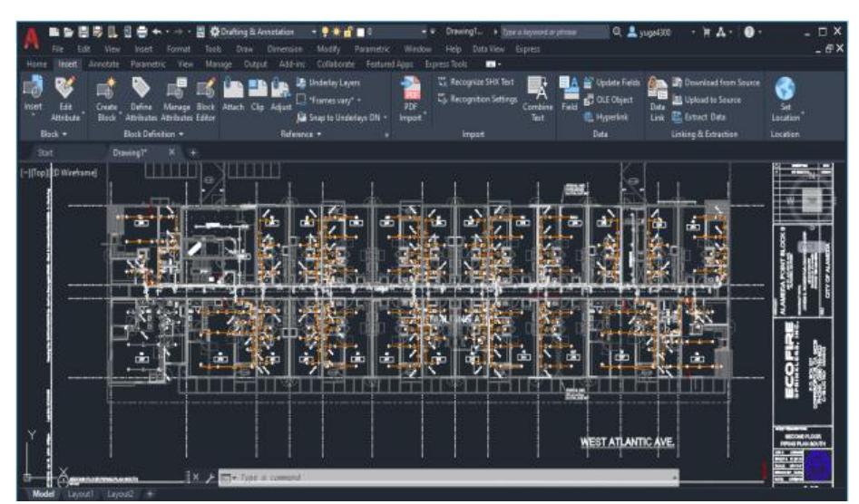Click the search magnifier icon in title bar
The width and height of the screenshot is (859, 504).
tap(617, 32)
